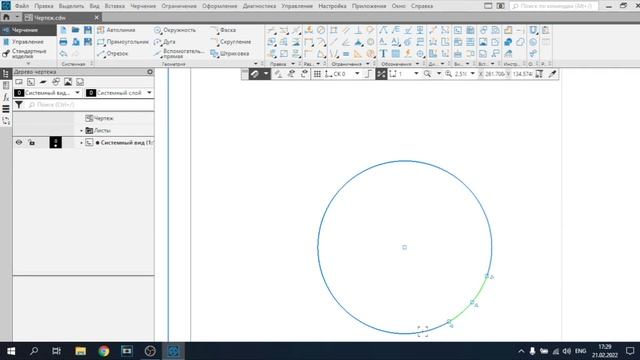Screen dimensions: 640x360
Task: Click the home start page icon
Action: (6, 18)
